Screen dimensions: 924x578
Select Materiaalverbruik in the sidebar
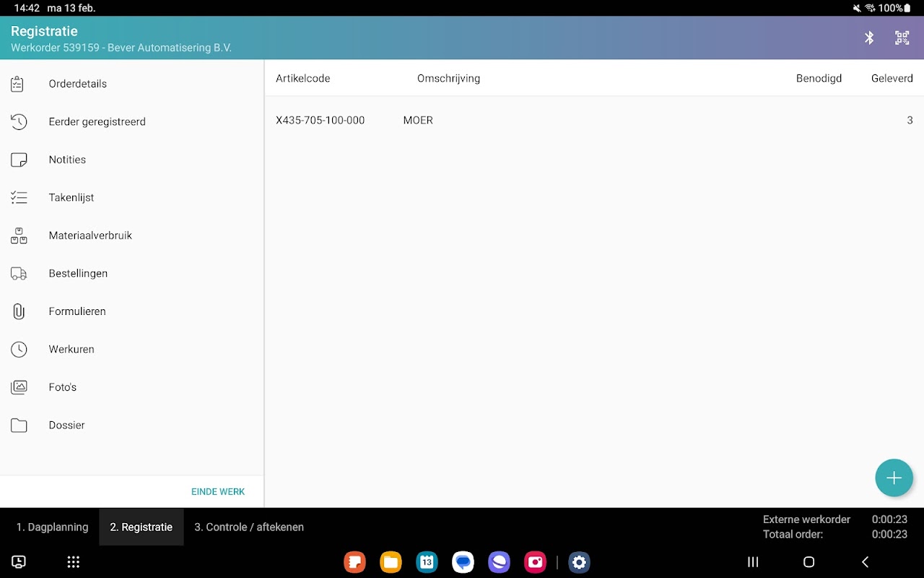pos(90,236)
